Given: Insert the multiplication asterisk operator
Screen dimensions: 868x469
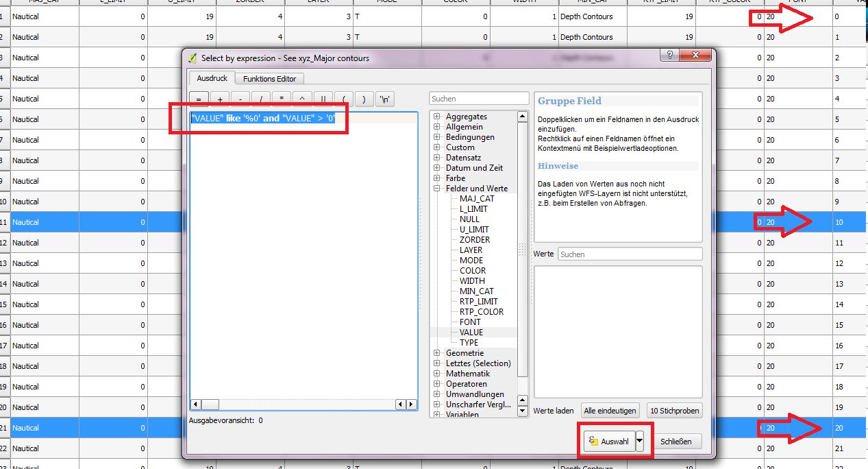Looking at the screenshot, I should (x=282, y=99).
